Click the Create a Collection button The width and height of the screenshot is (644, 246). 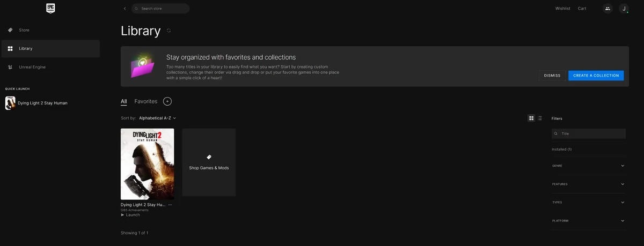pyautogui.click(x=596, y=76)
